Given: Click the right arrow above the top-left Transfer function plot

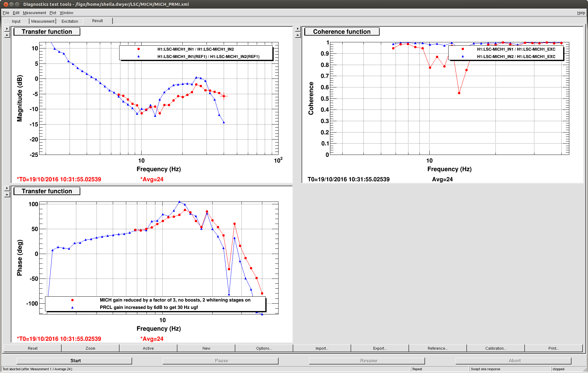Looking at the screenshot, I should click(x=7, y=29).
